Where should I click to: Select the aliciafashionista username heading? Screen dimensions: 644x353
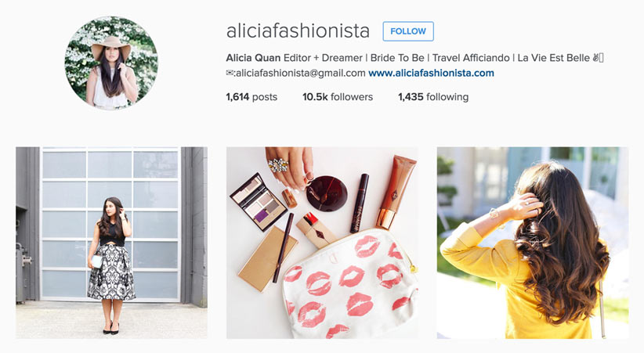point(298,31)
